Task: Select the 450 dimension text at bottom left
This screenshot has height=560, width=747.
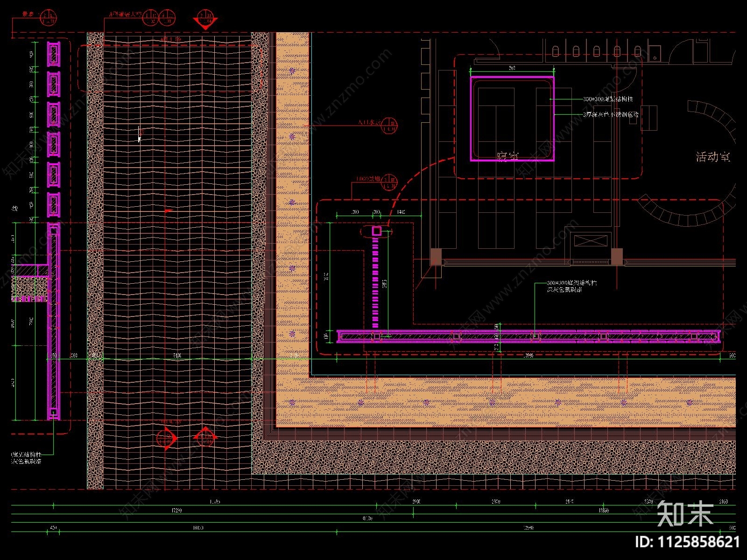Action: coord(53,528)
